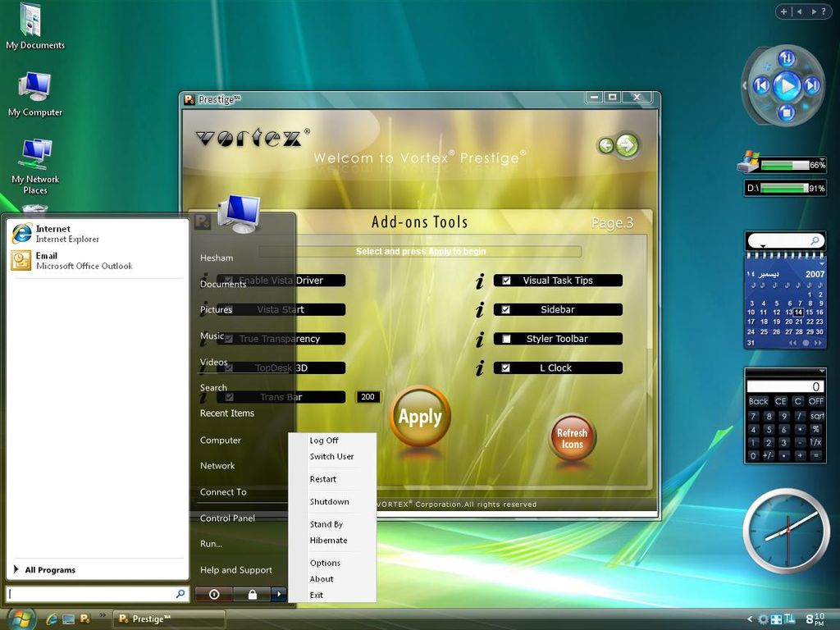
Task: Click the back arrow in Prestige window
Action: [606, 145]
